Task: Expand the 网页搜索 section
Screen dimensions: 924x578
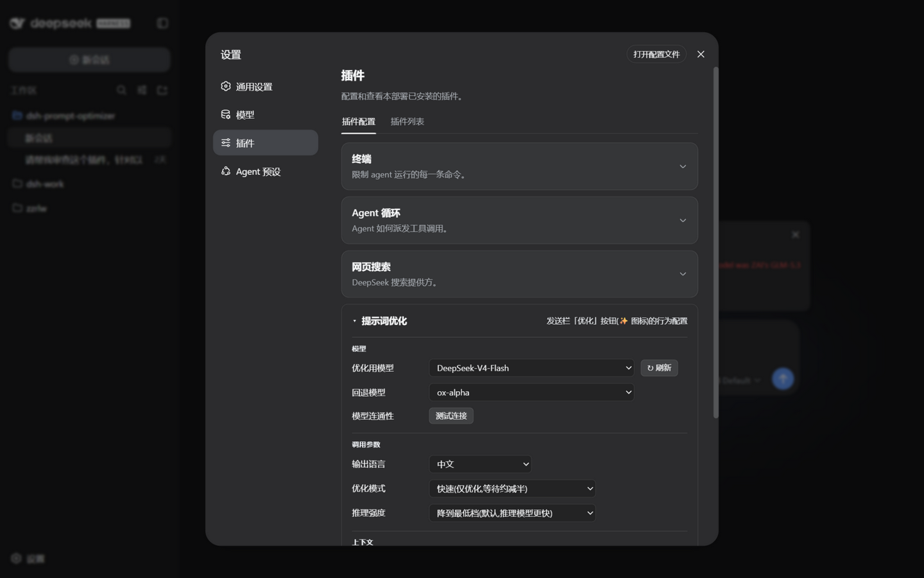Action: point(519,274)
